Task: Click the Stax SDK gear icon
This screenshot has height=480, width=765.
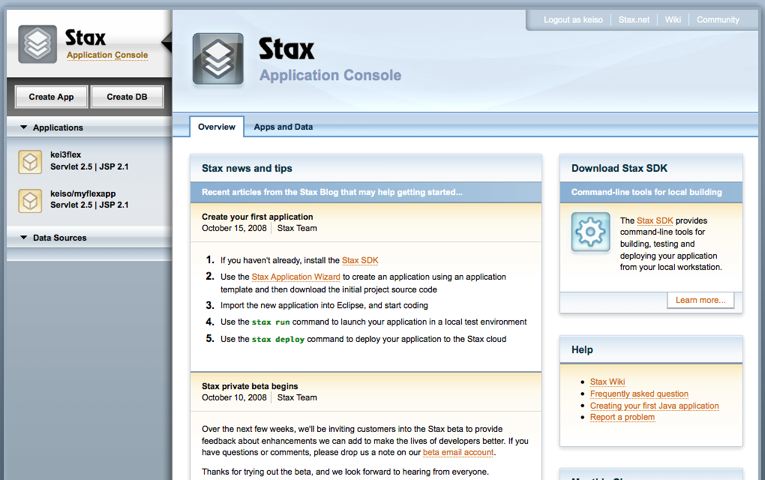Action: (x=591, y=232)
